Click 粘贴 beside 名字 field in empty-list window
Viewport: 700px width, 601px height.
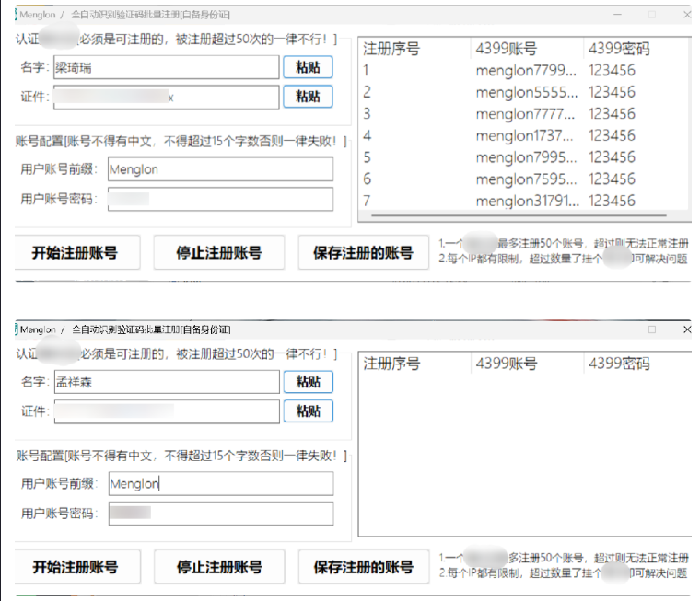[308, 382]
